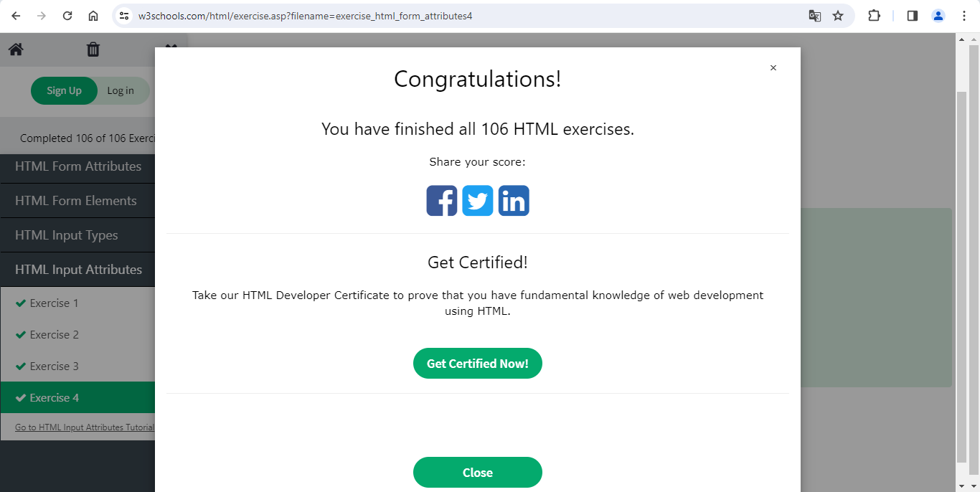This screenshot has height=492, width=980.
Task: Expand HTML Form Attributes section
Action: click(77, 166)
